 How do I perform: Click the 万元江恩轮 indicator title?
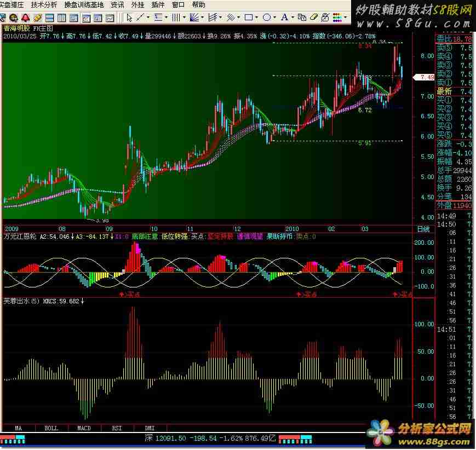click(x=20, y=236)
